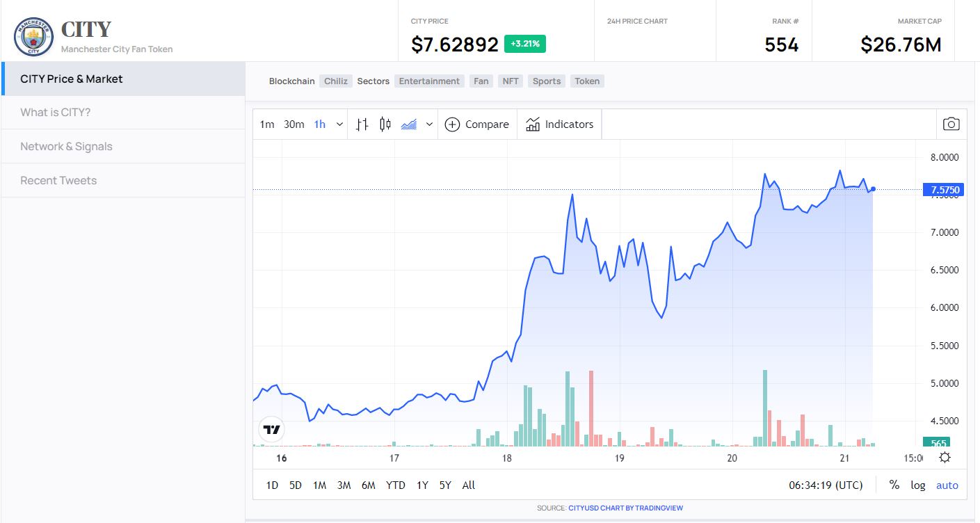Click the 8.0000 price axis label
This screenshot has height=523, width=980.
pos(944,157)
